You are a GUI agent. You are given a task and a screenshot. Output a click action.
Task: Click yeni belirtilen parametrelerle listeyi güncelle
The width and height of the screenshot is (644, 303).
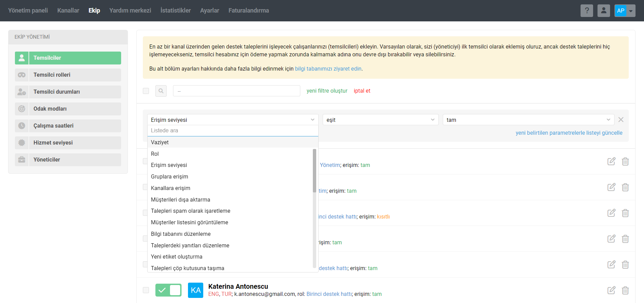(x=569, y=133)
